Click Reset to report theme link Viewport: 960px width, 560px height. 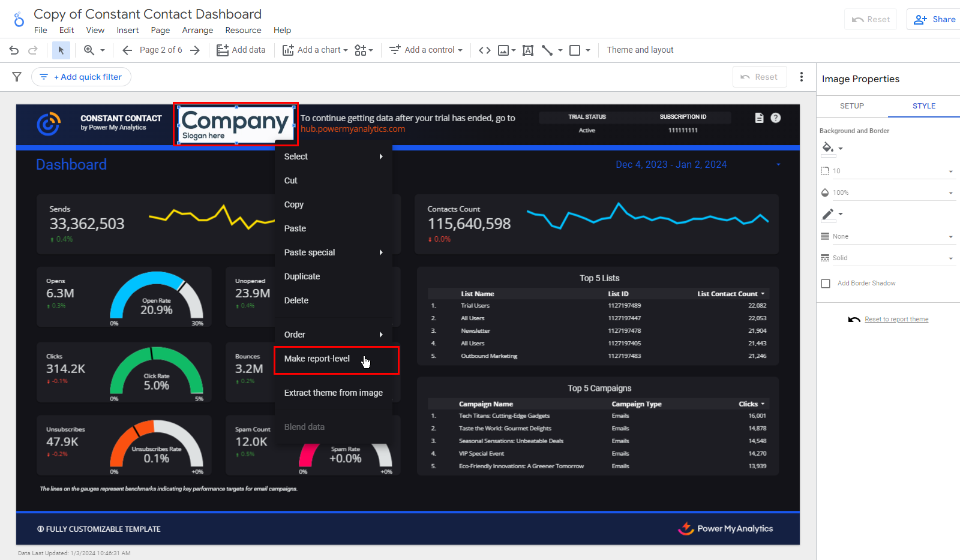[896, 320]
